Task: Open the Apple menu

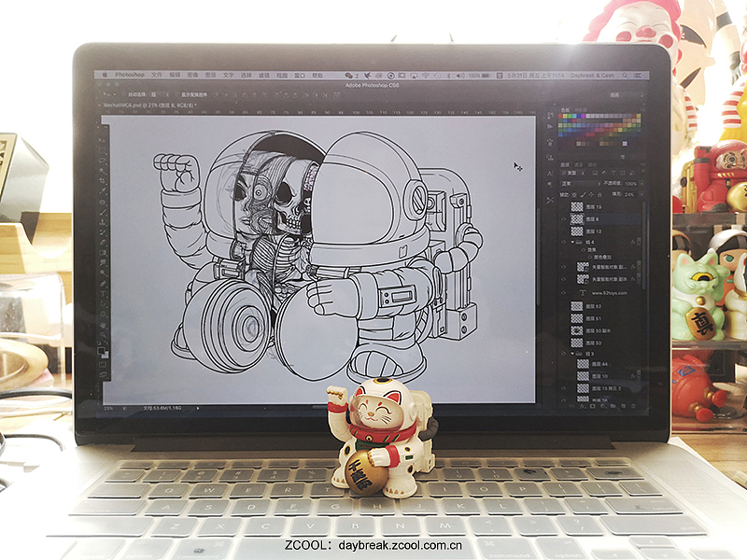Action: [105, 76]
